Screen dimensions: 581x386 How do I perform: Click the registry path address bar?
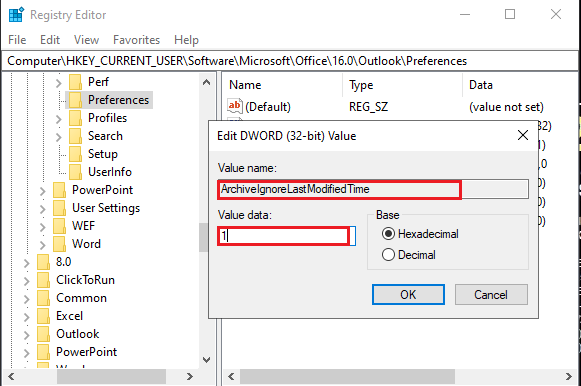coord(290,61)
